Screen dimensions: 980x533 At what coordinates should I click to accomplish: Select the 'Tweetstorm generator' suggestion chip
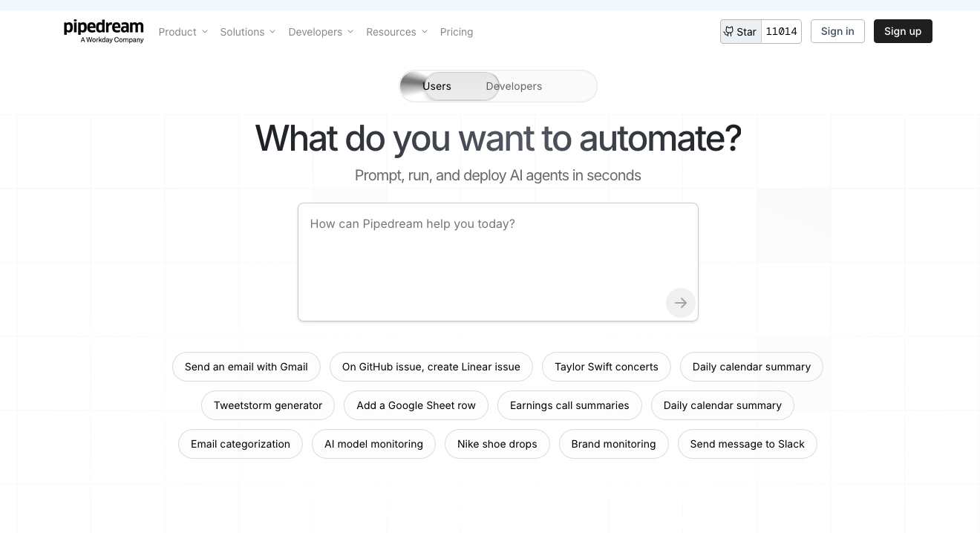[x=267, y=405]
